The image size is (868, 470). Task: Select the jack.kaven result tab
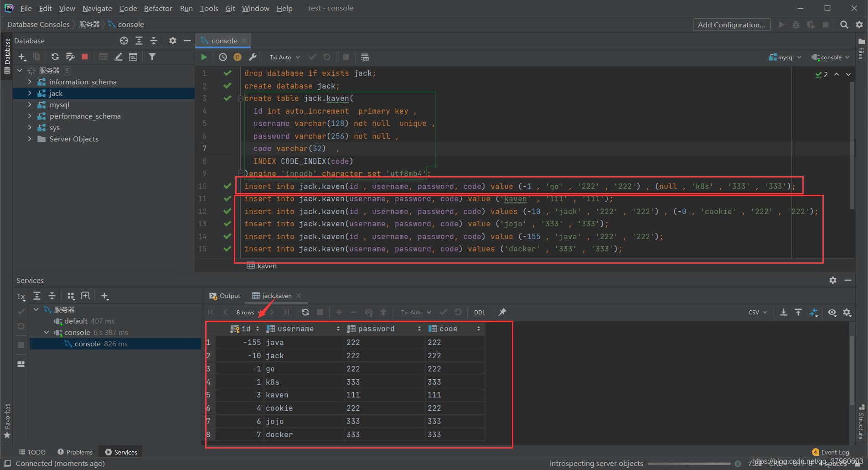tap(277, 296)
